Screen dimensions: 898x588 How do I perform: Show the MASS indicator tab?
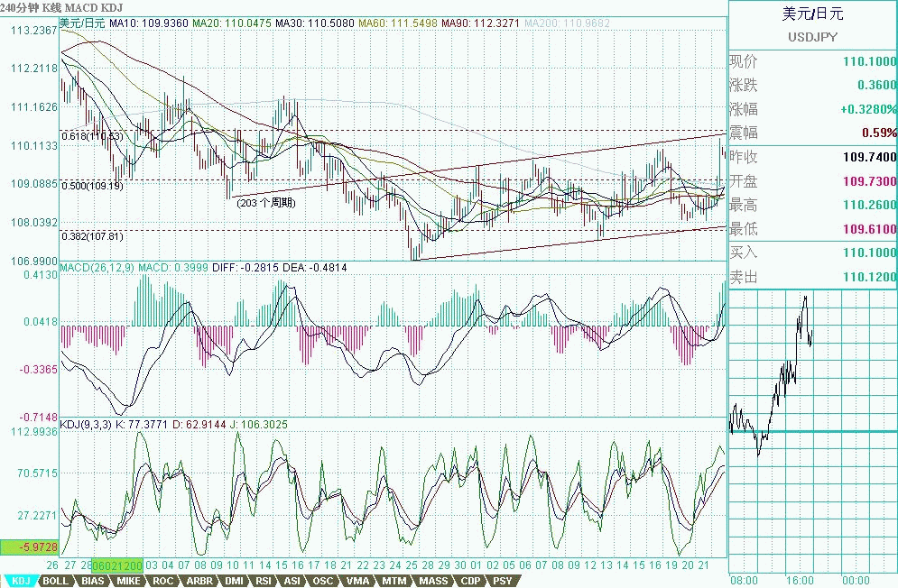tap(433, 581)
